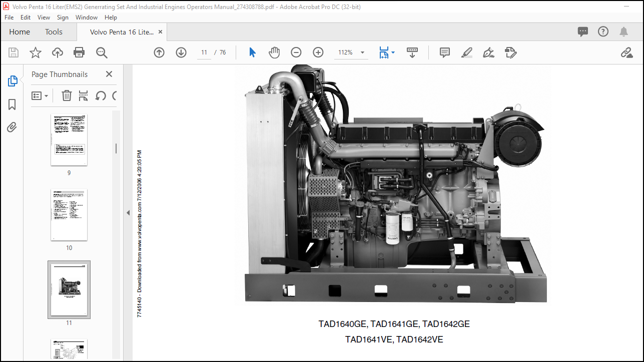Select the Volvo Penta 16 Liter document tab
The height and width of the screenshot is (362, 644).
click(x=122, y=31)
